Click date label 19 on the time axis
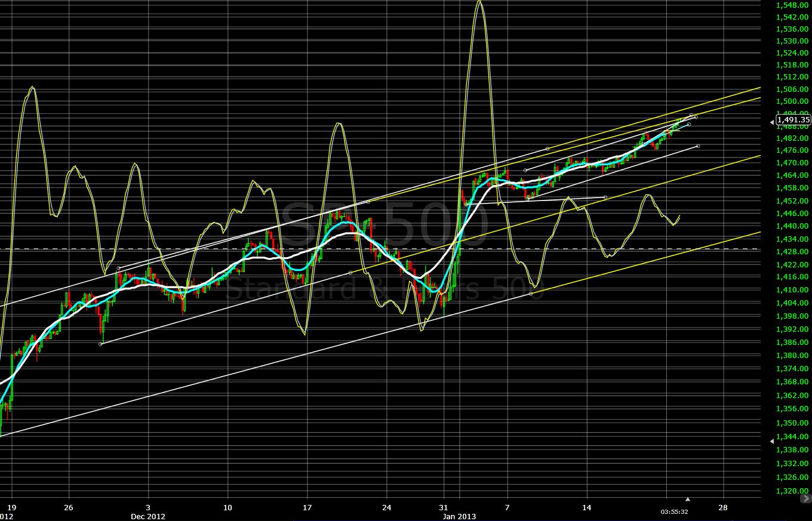The image size is (812, 521). pos(12,508)
